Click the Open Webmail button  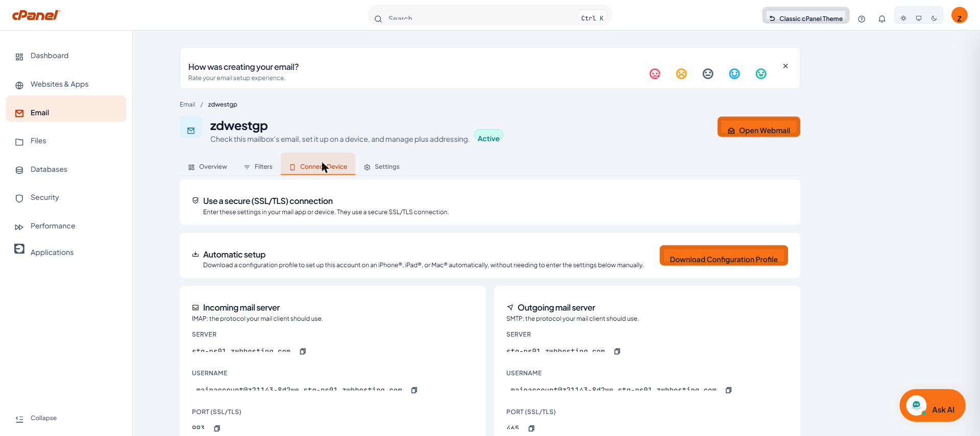pos(759,127)
